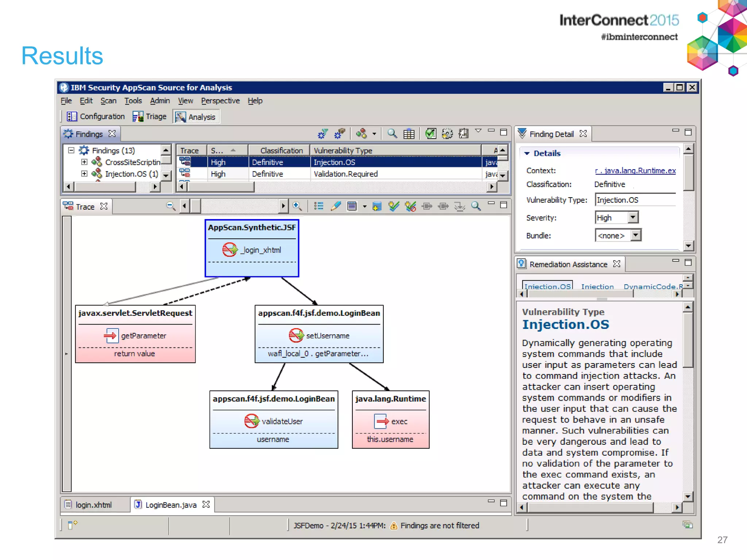Open the java.lang.Runtime.ex context link
The height and width of the screenshot is (560, 747).
point(635,171)
